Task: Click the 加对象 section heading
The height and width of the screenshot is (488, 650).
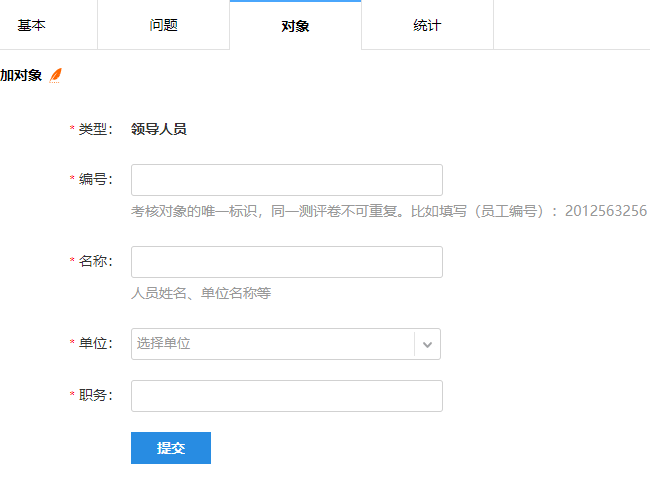Action: coord(21,76)
